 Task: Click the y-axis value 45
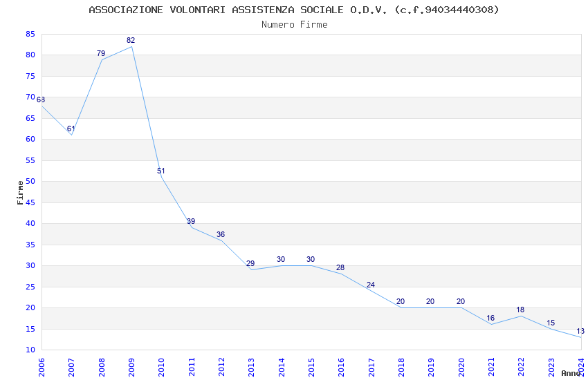pos(30,202)
